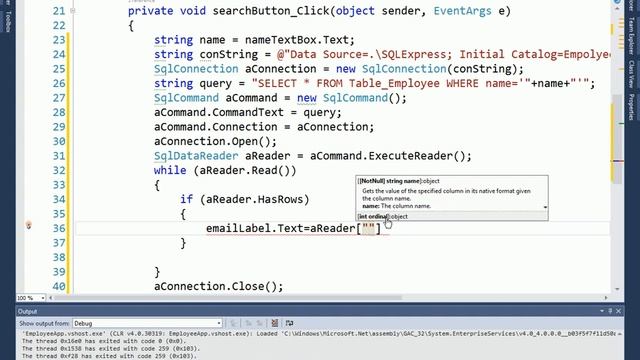Open Output window position dropdown arrow
The height and width of the screenshot is (360, 640).
click(x=602, y=311)
